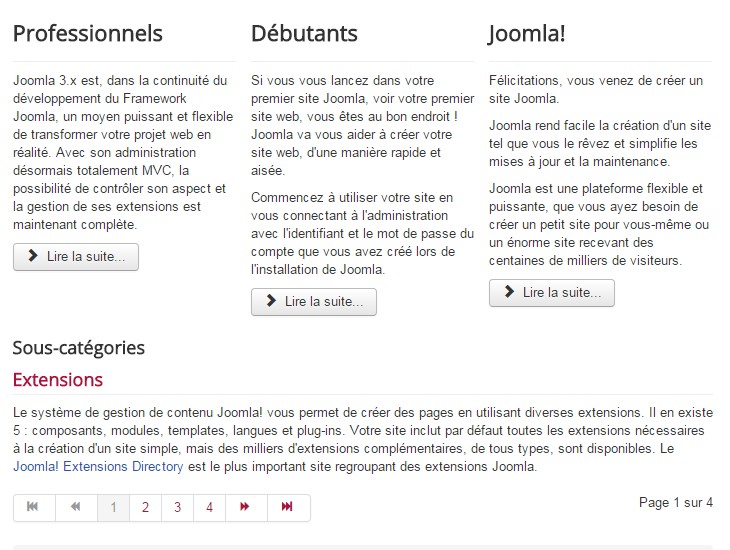Screen dimensions: 730x550
Task: Click the 'Le système de gestion de contenu' paragraph
Action: 363,439
